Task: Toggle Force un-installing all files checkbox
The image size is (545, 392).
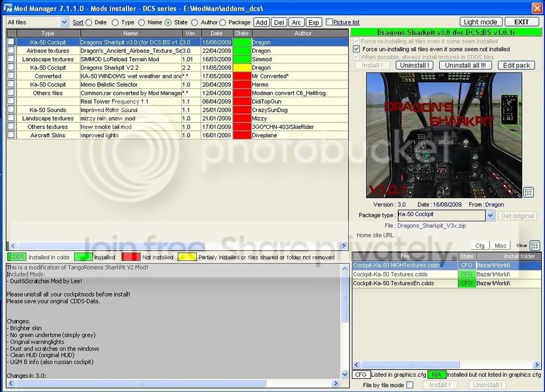Action: (356, 49)
